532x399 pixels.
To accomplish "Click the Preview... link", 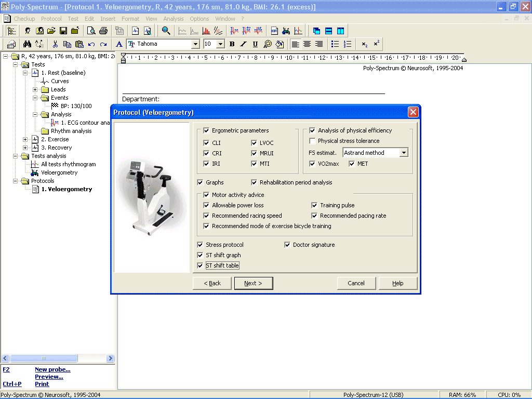I will click(49, 377).
